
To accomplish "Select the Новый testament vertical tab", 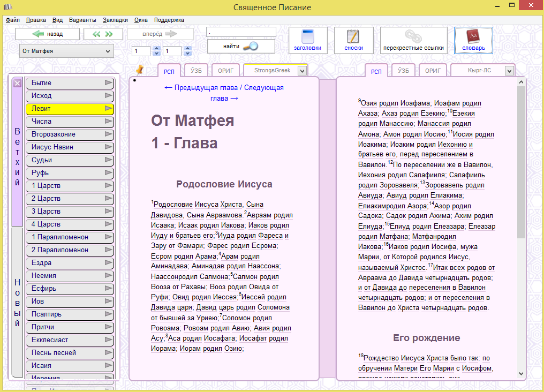I will [x=17, y=303].
